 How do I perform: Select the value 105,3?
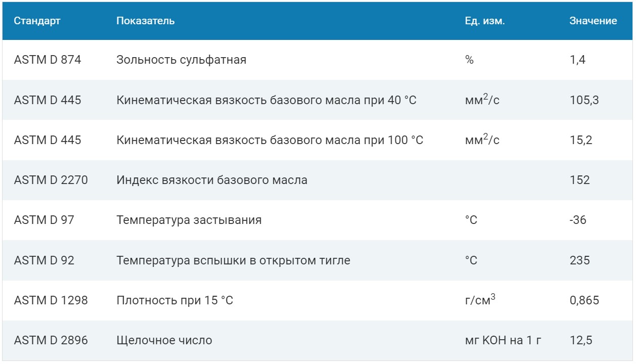(584, 100)
